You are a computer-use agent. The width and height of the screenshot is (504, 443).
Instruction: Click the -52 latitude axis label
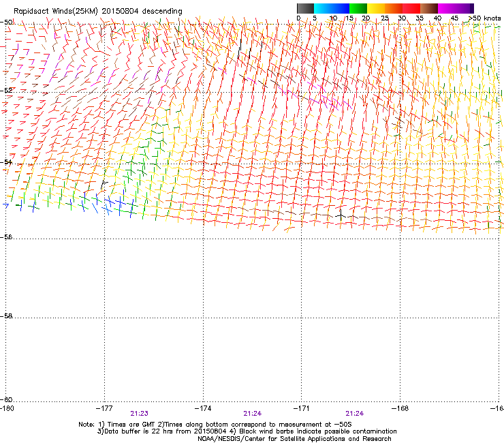(6, 91)
